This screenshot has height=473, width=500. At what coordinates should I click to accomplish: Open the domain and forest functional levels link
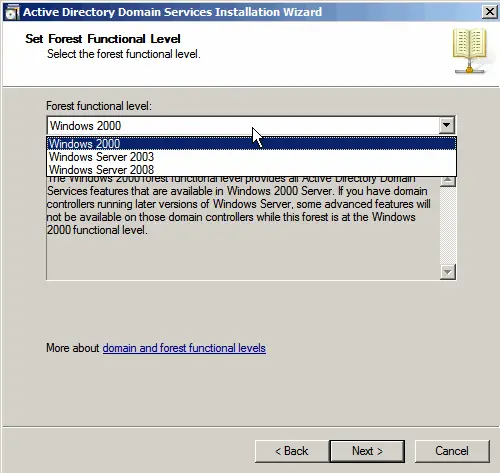tap(184, 348)
